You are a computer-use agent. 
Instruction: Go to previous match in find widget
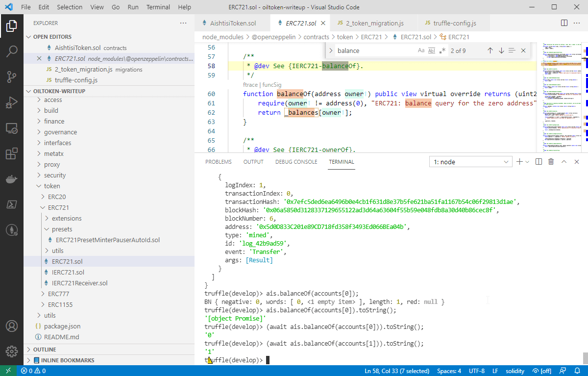click(490, 50)
